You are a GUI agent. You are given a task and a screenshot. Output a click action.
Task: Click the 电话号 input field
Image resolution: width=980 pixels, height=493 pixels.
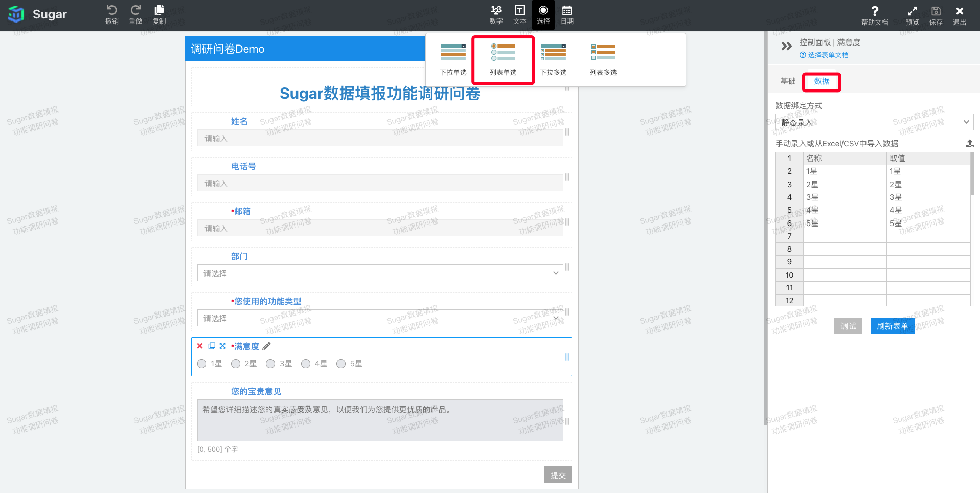(380, 183)
